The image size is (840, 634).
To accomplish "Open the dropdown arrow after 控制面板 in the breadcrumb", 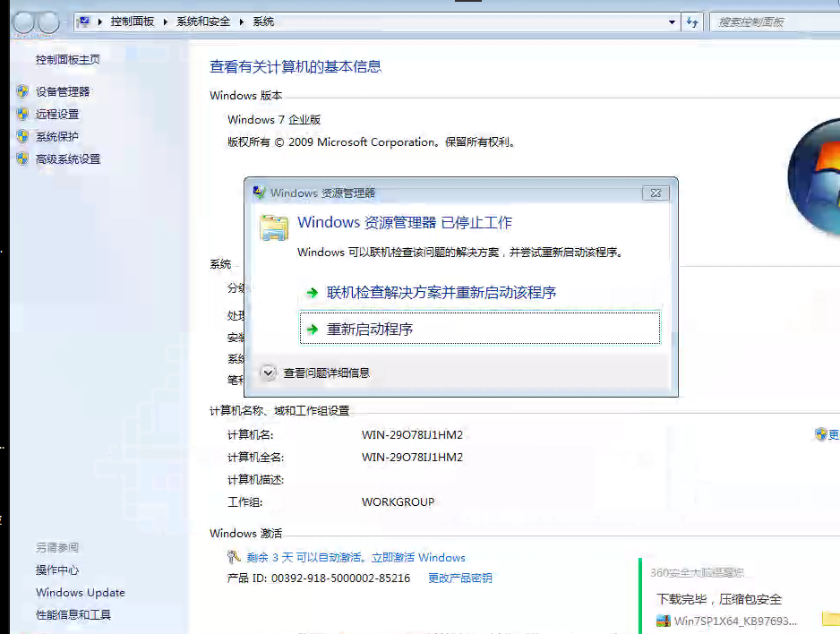I will (166, 22).
